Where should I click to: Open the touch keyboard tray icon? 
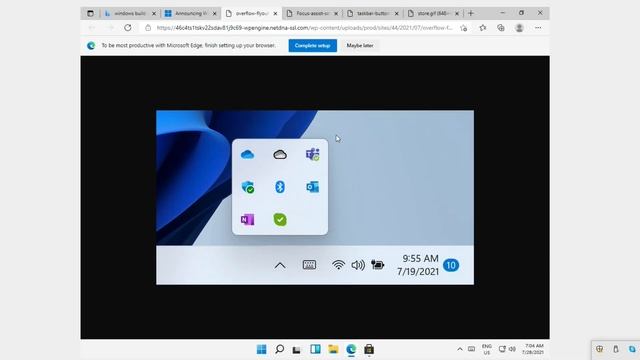point(471,349)
